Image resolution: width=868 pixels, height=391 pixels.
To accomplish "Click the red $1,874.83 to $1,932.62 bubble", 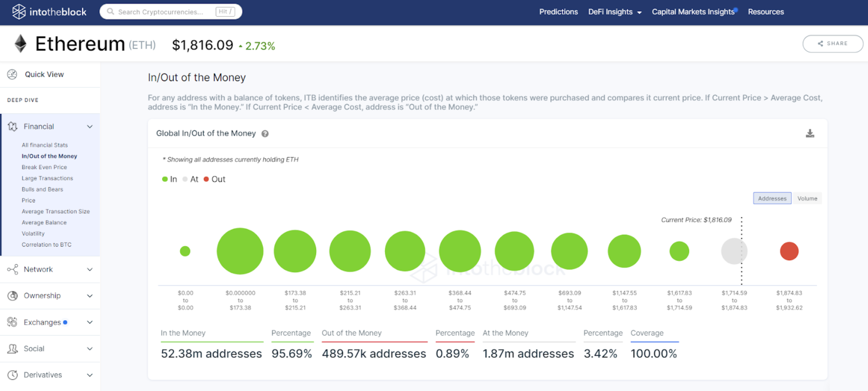I will (789, 251).
